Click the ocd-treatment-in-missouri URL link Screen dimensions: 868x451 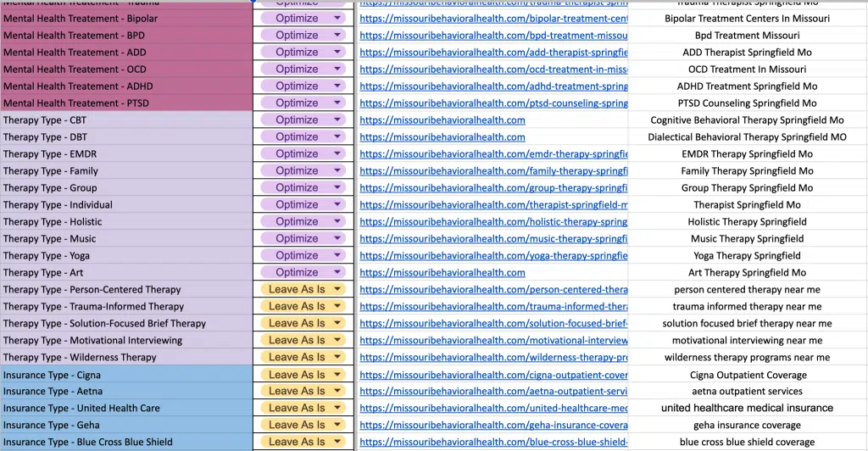(493, 70)
